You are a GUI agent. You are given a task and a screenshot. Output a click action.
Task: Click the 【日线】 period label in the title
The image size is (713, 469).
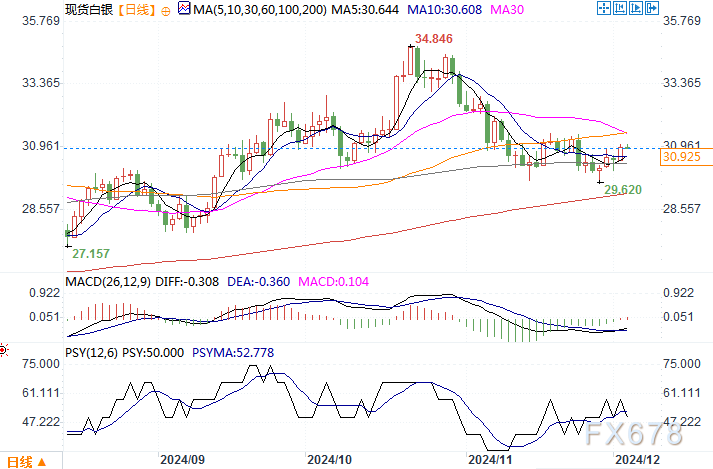click(137, 10)
